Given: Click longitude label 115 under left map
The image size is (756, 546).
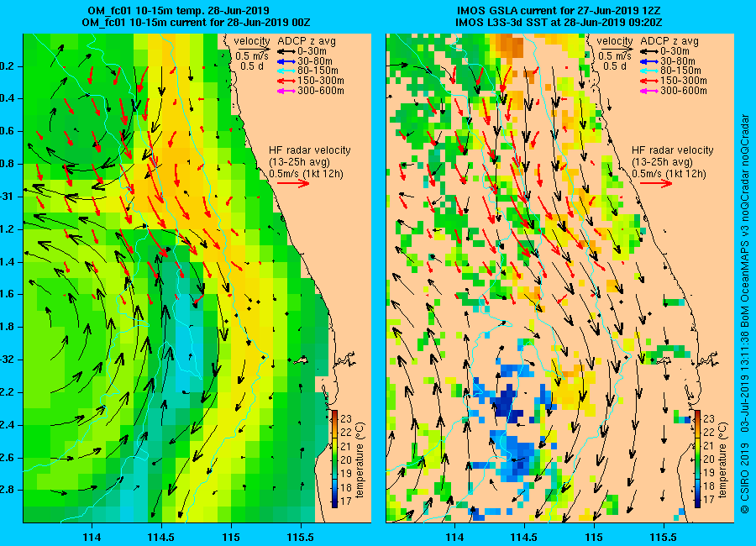Looking at the screenshot, I should [232, 537].
